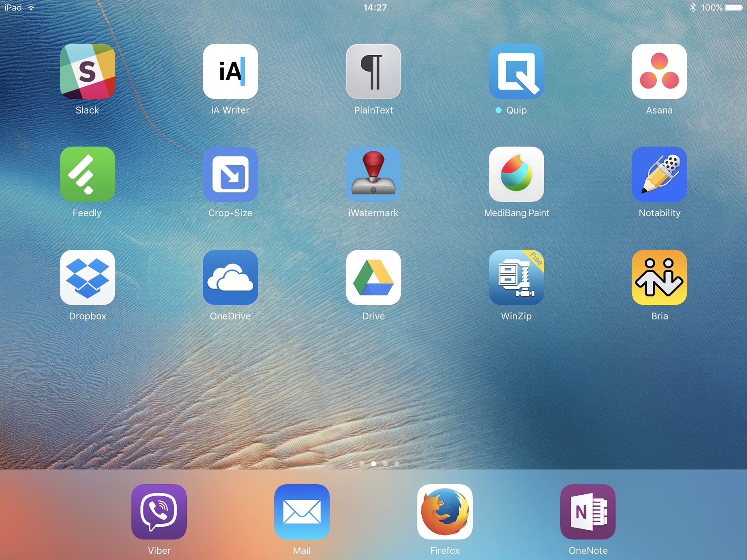Tap the 'OneNote' dock label text
This screenshot has width=747, height=560.
click(588, 551)
